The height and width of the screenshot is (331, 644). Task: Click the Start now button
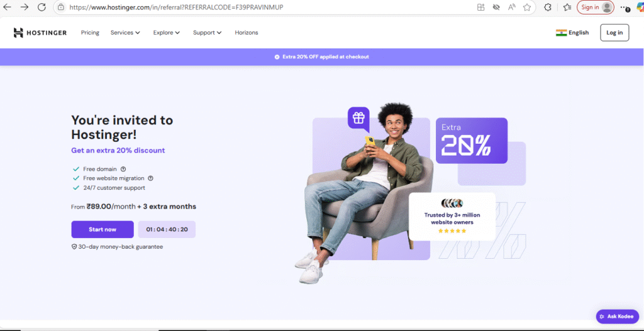103,229
